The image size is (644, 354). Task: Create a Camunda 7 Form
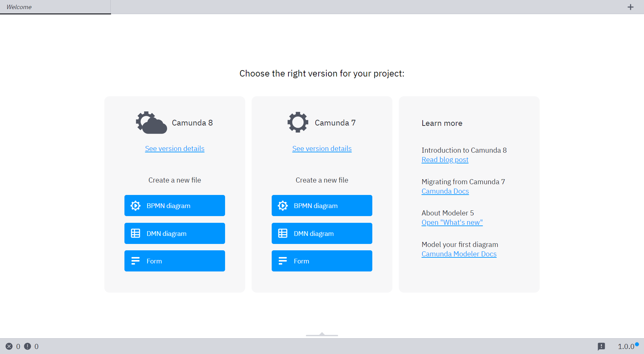coord(322,261)
